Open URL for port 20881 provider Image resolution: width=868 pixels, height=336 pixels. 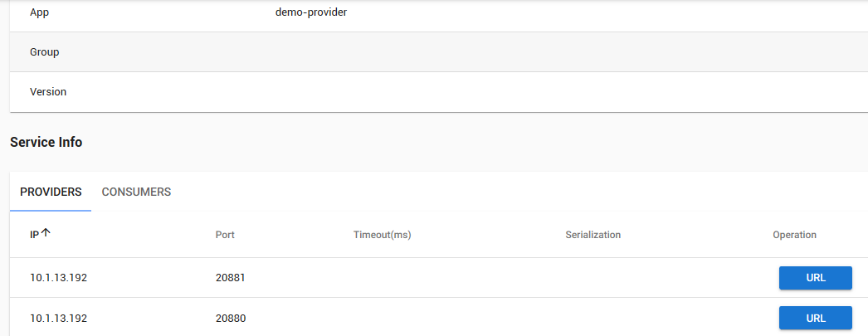tap(816, 278)
